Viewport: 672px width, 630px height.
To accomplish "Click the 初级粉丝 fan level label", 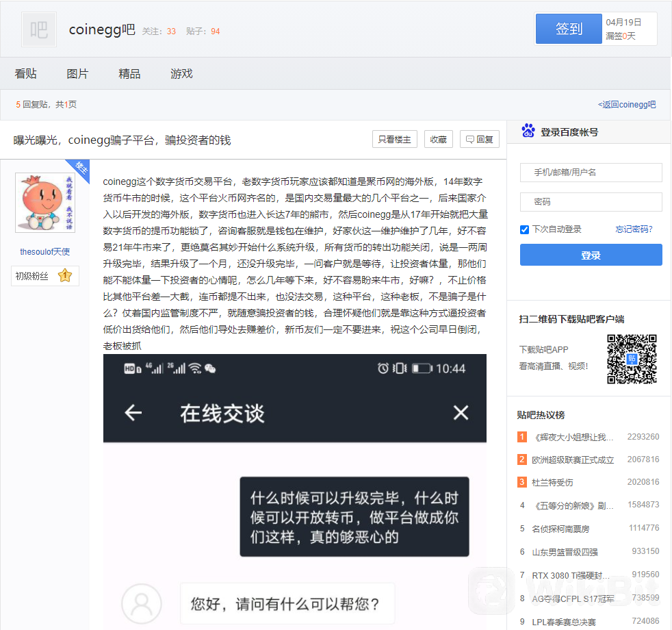I will tap(31, 276).
